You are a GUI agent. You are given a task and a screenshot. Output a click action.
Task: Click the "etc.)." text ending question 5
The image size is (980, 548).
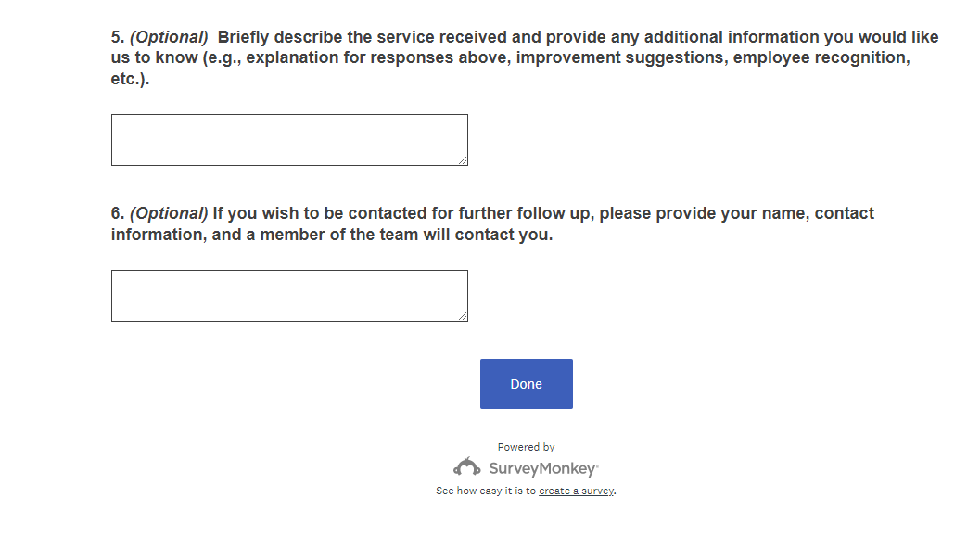point(130,80)
